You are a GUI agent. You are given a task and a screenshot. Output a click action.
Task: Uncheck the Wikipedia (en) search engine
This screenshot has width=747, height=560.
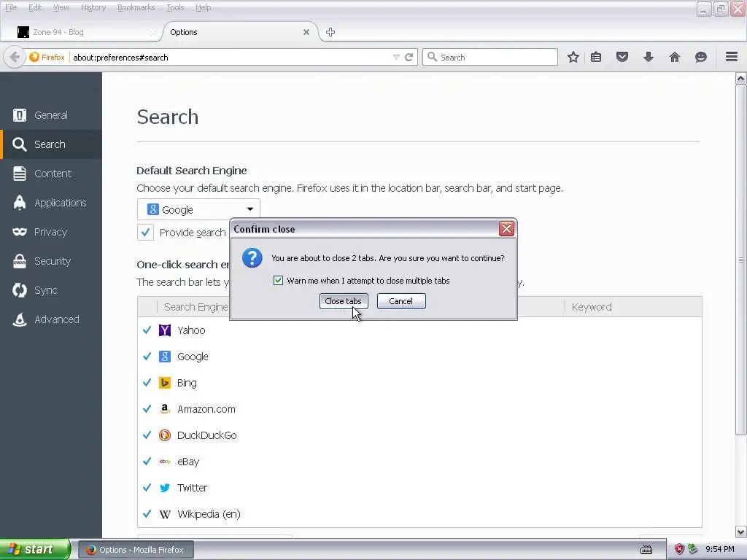147,514
